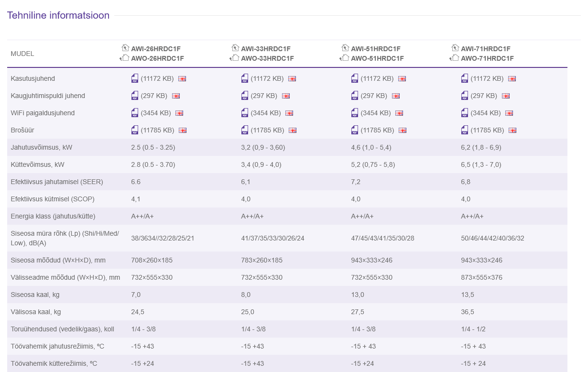Click the Töövahemik kütterežiimis label
This screenshot has height=372, width=588.
click(54, 363)
